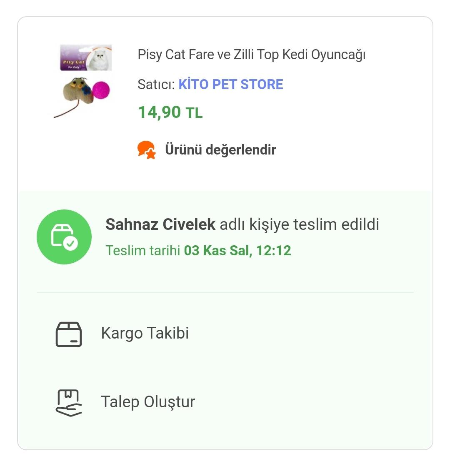Click the Teslim tarihi delivery date line
Viewport: 450px width, 476px height.
[198, 251]
